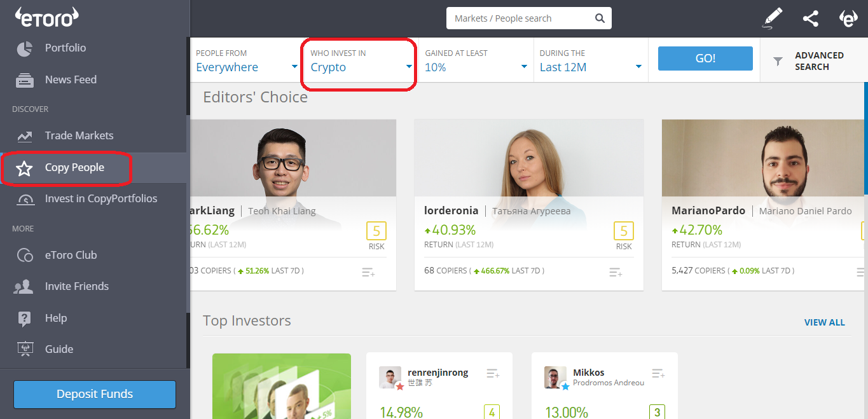Click the eToro logo
Viewport: 868px width, 419px height.
[46, 18]
